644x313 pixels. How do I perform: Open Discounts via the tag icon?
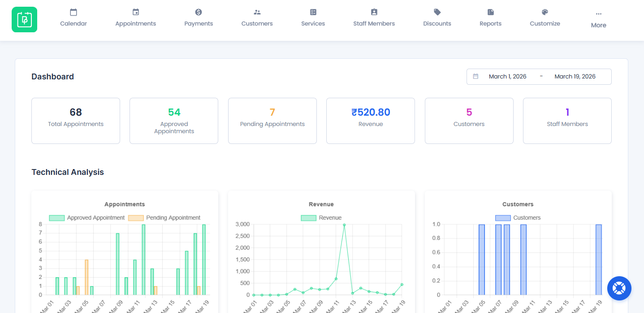pos(437,12)
